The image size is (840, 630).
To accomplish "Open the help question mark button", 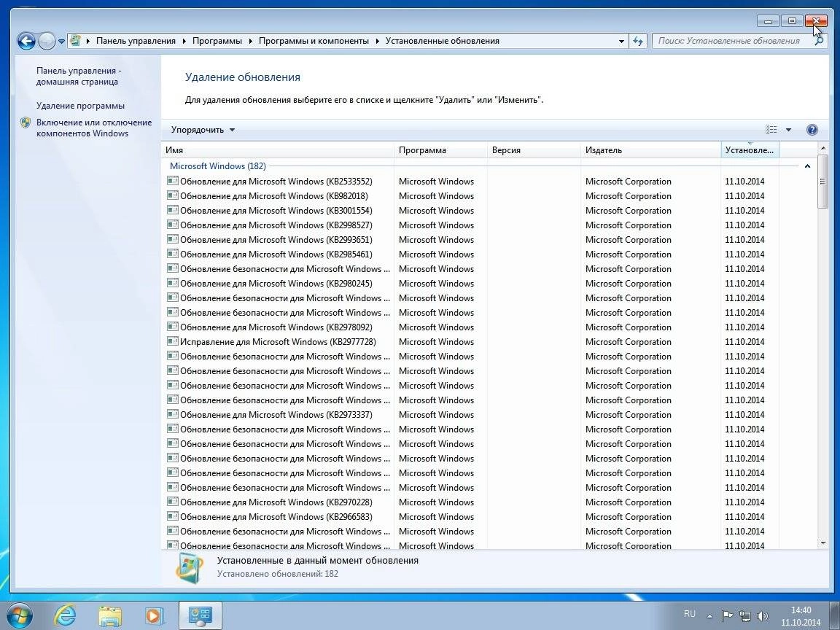I will tap(812, 130).
